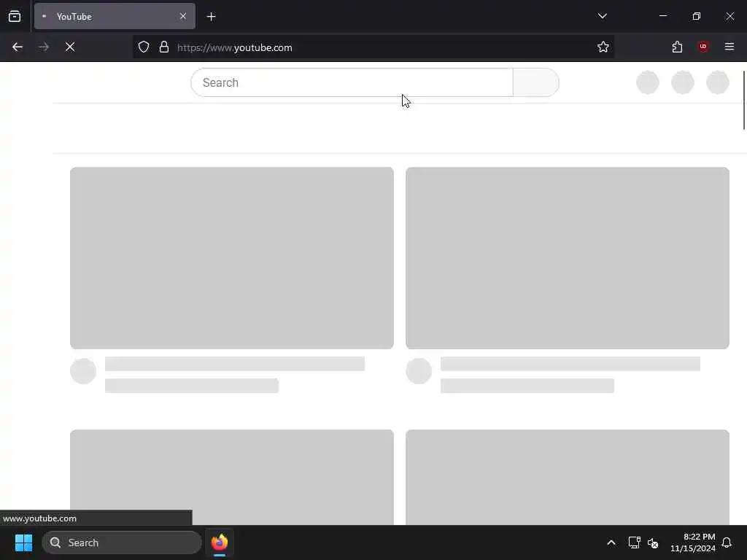Open network status tray icon
Viewport: 747px width, 560px height.
pos(634,542)
